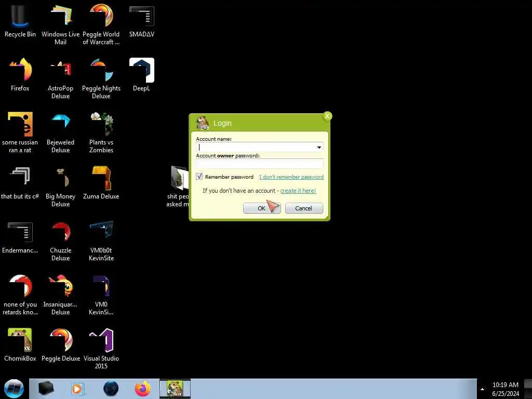Screen dimensions: 532x399
Task: Select the 'that but its c#' icon
Action: point(20,182)
